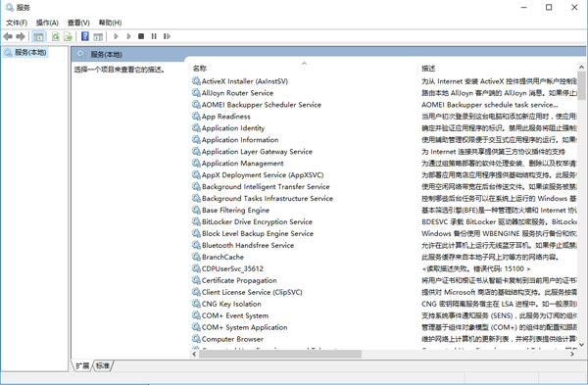Screen dimensions: 588x385
Task: Click the horizontal scrollbar right arrow
Action: (572, 354)
